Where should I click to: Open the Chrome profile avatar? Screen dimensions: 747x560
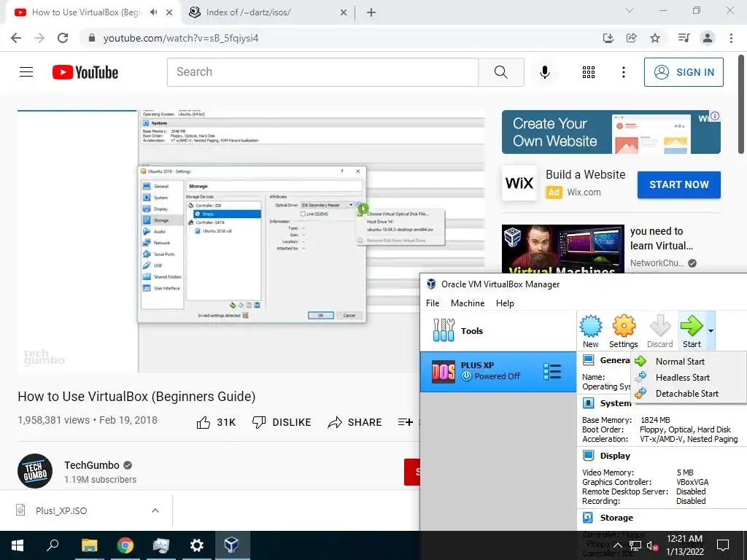708,38
